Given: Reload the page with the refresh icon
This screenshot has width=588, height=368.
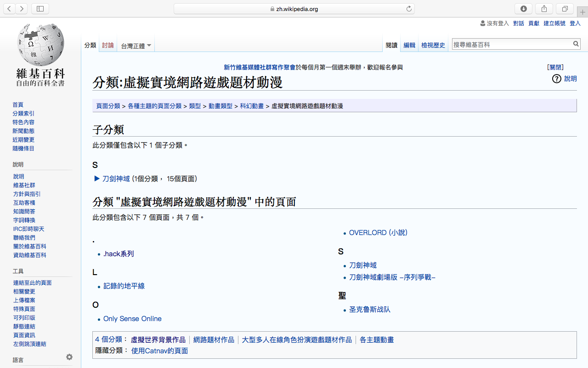Looking at the screenshot, I should 409,9.
